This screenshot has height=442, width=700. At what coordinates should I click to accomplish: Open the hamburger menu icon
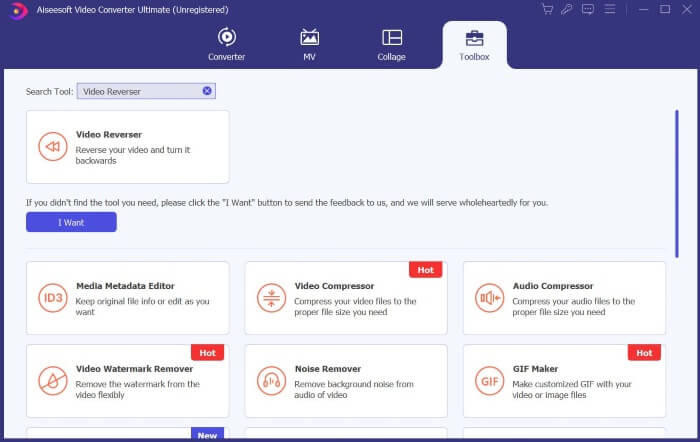point(609,9)
